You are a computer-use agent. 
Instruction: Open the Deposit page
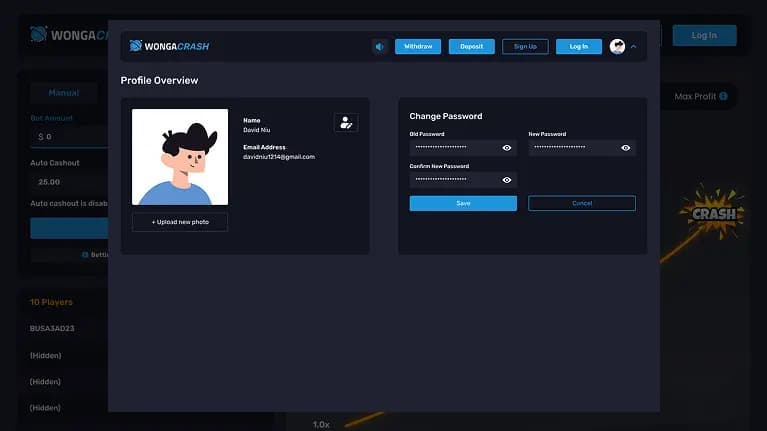(x=471, y=46)
